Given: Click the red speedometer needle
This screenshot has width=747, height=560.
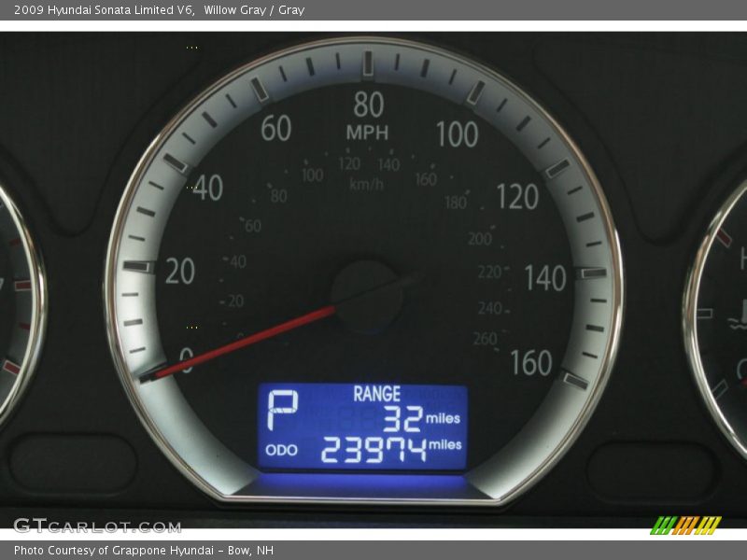Looking at the screenshot, I should point(246,343).
